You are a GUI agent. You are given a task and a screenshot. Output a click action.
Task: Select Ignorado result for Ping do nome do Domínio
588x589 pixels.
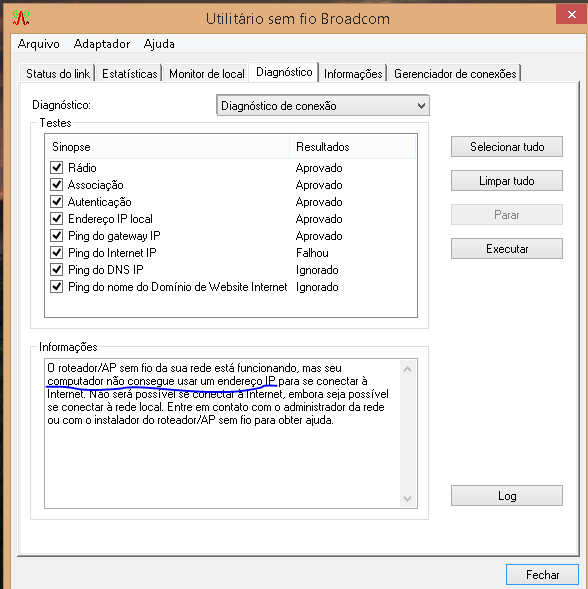317,287
